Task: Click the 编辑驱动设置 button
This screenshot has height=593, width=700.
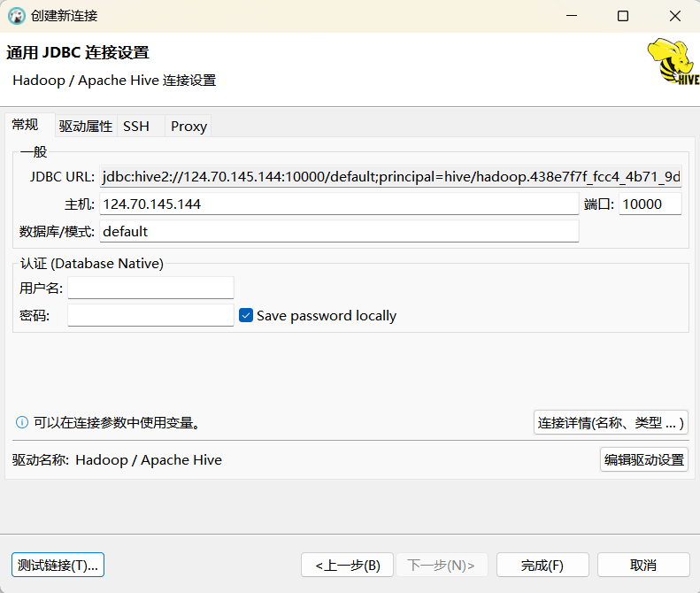Action: [x=643, y=459]
